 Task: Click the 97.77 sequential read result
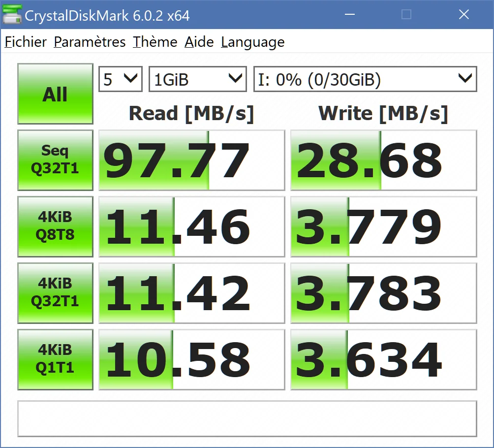(192, 160)
